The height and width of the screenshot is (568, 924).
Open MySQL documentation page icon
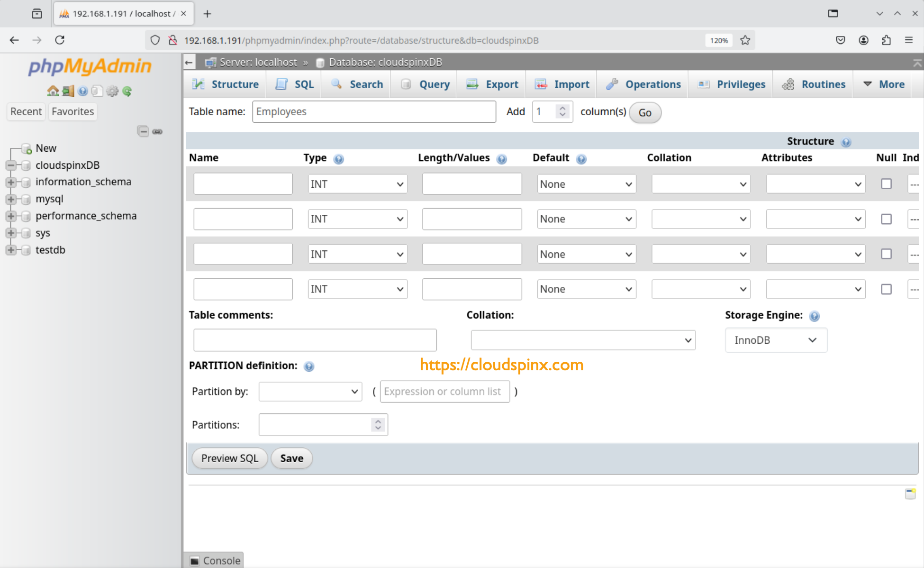tap(97, 91)
